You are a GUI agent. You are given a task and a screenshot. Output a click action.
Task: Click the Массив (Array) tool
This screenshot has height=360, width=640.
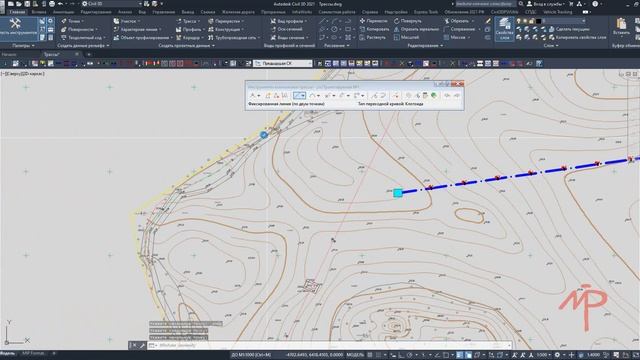455,38
